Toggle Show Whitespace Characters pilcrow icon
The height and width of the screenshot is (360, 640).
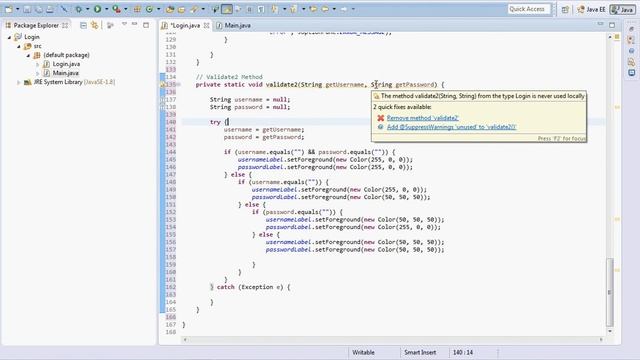[261, 9]
